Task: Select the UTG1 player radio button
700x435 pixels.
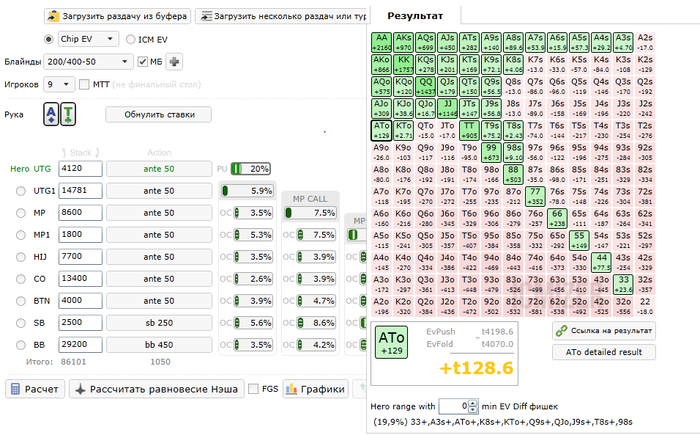Action: point(21,191)
